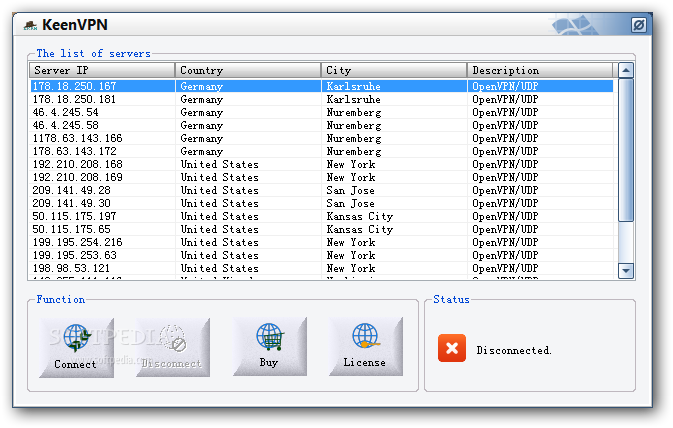
Task: Open the Buy shopping cart button
Action: [x=270, y=347]
